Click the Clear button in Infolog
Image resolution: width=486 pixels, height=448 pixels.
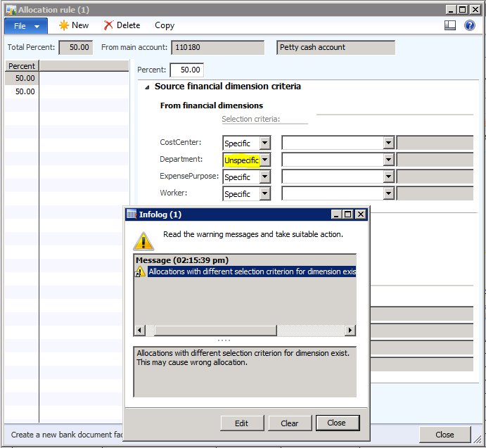[290, 423]
